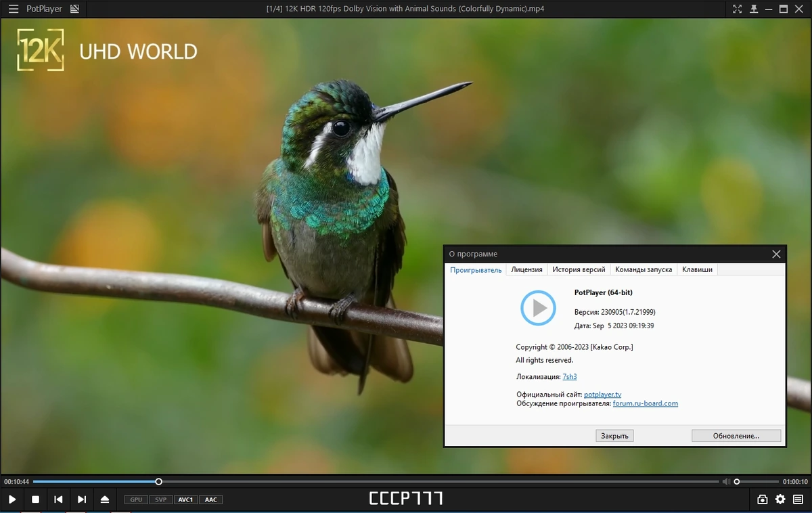Switch to the Лицензия tab
The image size is (812, 513).
[526, 269]
